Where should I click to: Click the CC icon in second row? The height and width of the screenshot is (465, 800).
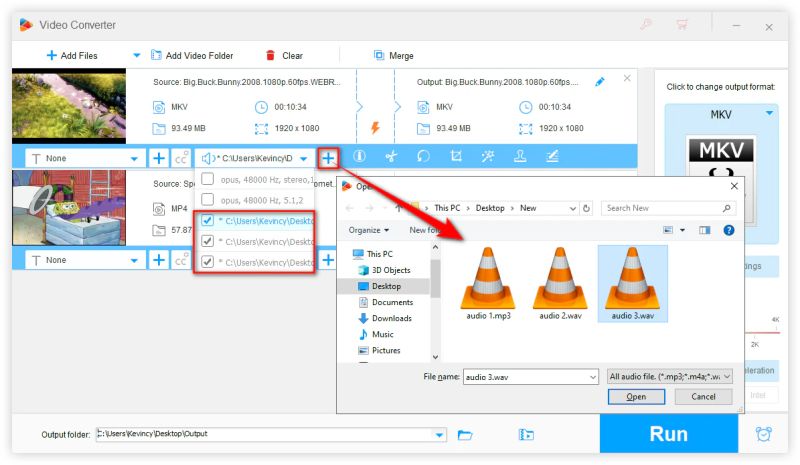pos(182,260)
